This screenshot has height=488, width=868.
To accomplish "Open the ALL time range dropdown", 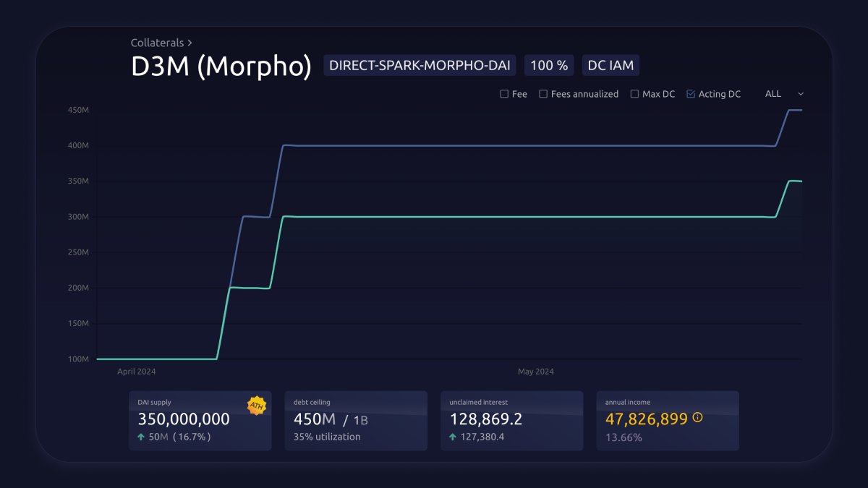I will click(784, 94).
